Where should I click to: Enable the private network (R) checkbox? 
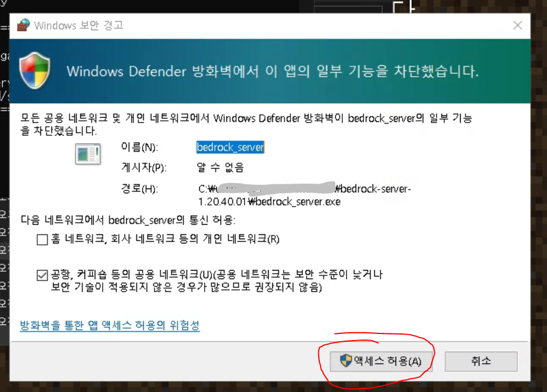[42, 239]
